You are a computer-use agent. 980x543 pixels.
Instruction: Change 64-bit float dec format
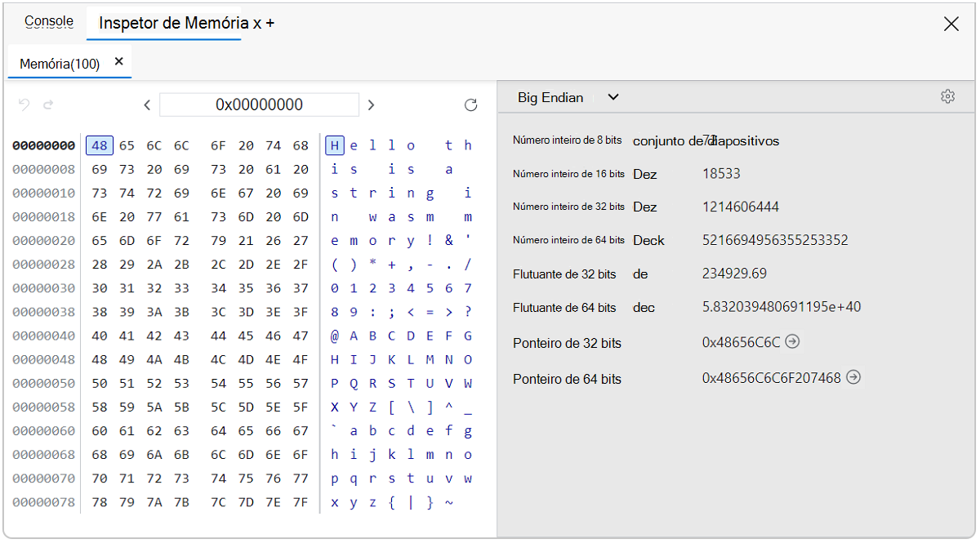[x=644, y=308]
